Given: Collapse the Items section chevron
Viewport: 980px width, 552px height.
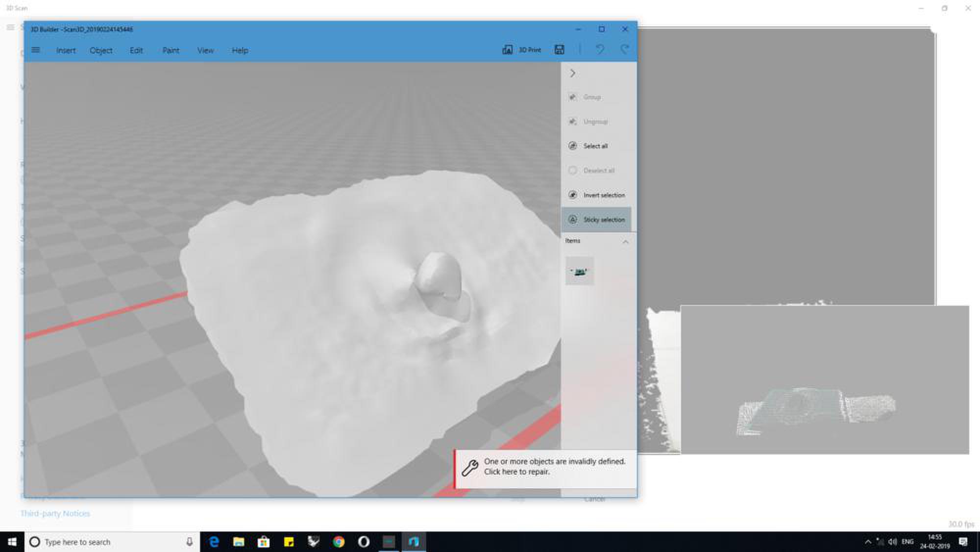Looking at the screenshot, I should (625, 242).
